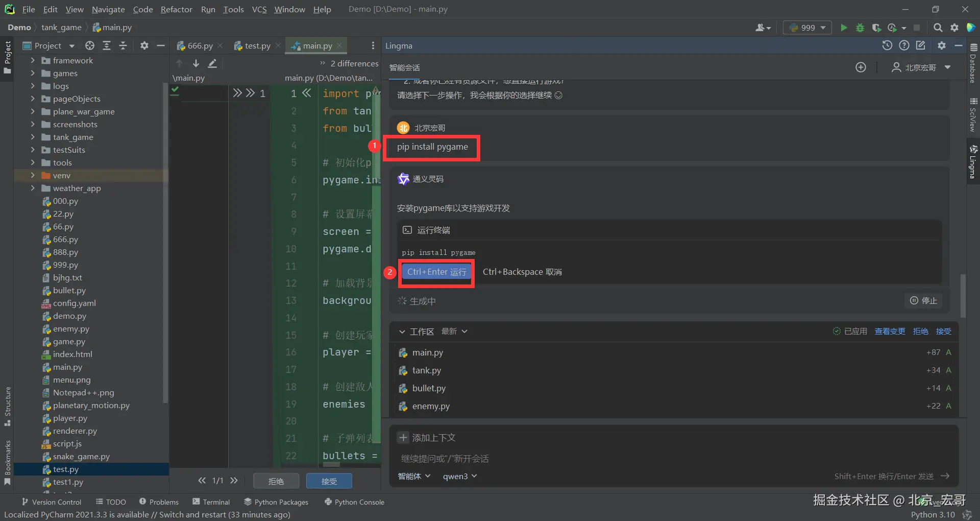
Task: Click the 接受 link in workspace header
Action: [943, 331]
